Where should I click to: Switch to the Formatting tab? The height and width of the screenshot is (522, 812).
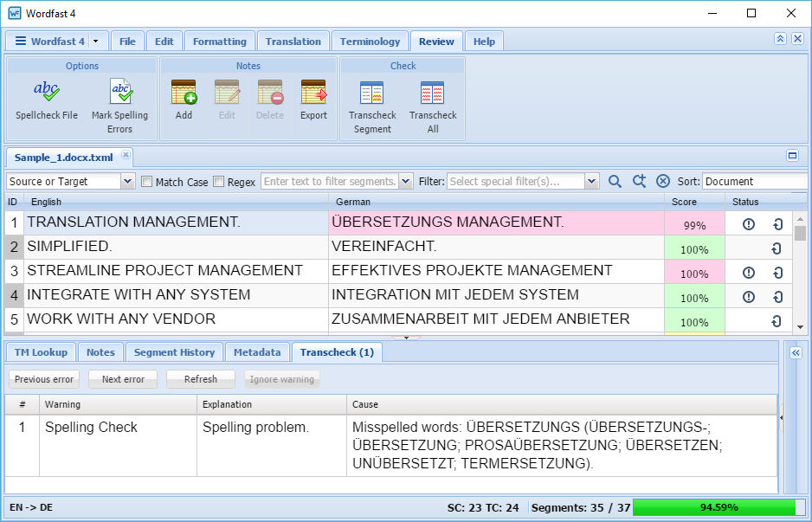pos(220,42)
